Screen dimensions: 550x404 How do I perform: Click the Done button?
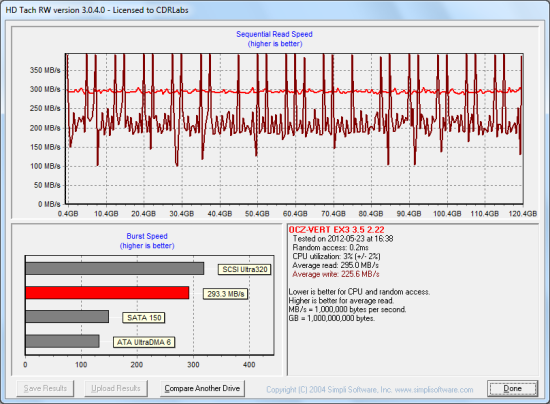coord(512,389)
